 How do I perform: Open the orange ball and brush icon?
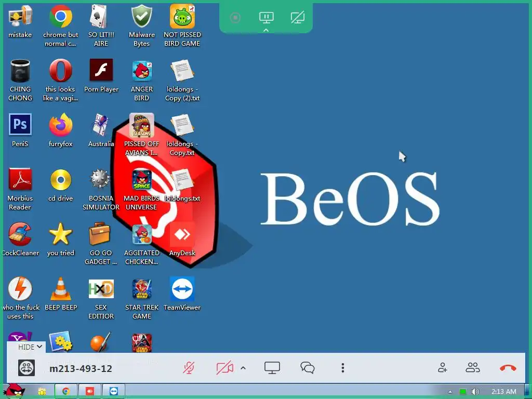point(101,342)
